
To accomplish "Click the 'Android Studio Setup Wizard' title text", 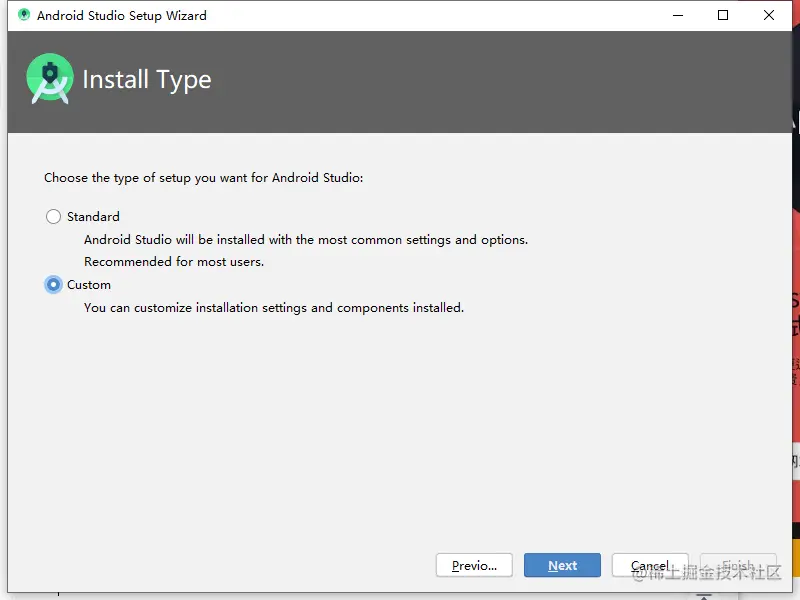I will (122, 16).
